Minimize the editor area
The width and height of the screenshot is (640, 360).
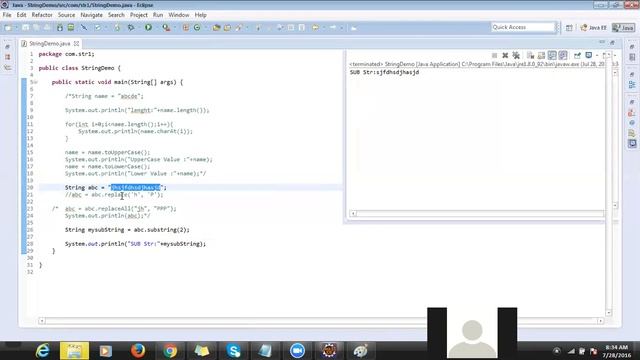coord(602,42)
